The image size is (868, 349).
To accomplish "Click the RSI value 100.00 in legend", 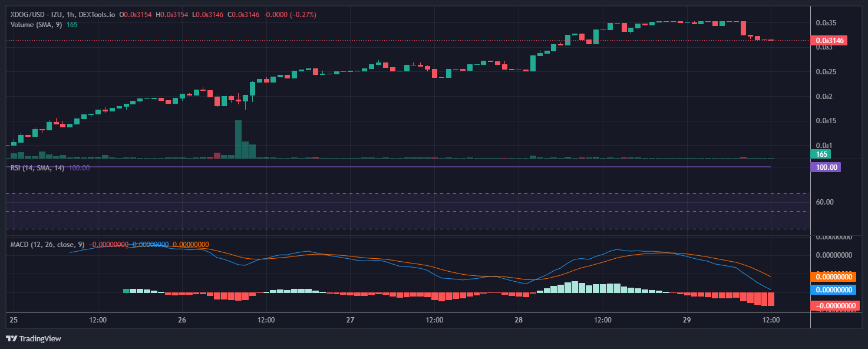I will click(x=79, y=168).
